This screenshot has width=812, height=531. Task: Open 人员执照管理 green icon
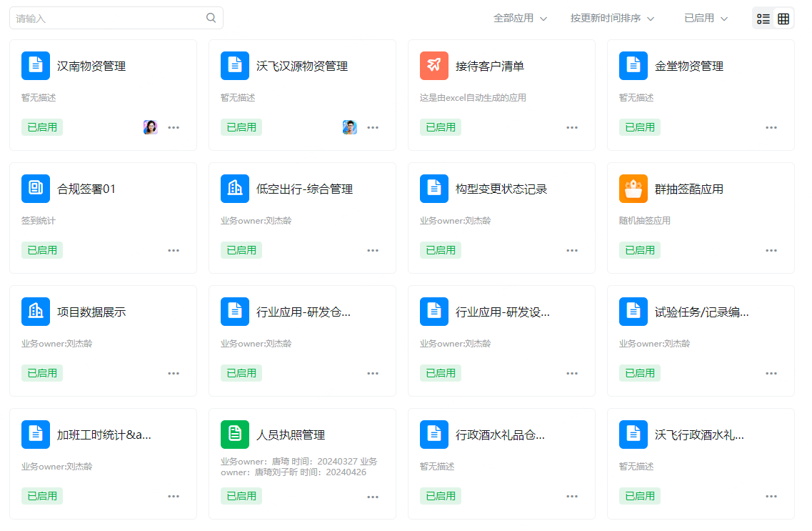click(x=234, y=434)
